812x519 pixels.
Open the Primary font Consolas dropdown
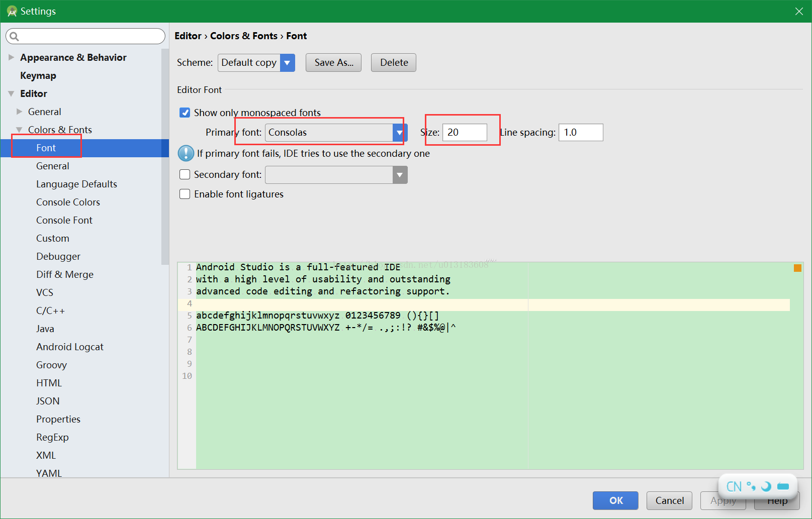399,133
